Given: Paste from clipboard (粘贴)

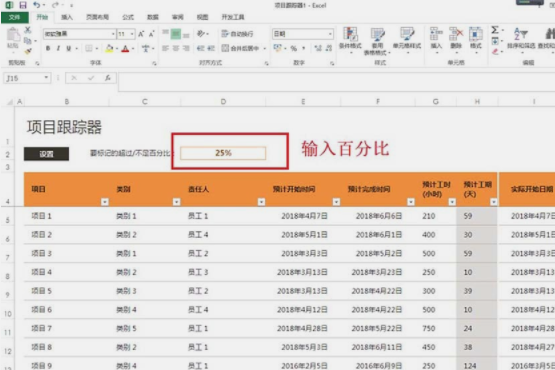Looking at the screenshot, I should coord(13,38).
